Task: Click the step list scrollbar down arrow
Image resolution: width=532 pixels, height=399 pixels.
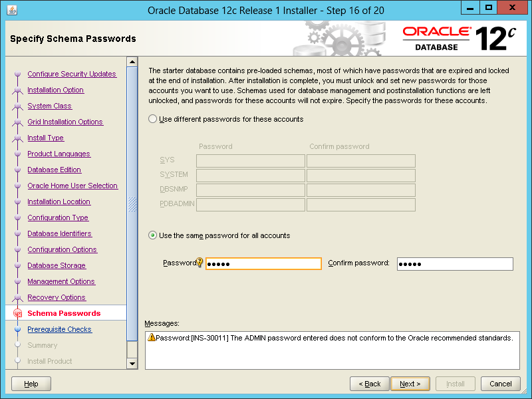Action: [x=132, y=363]
